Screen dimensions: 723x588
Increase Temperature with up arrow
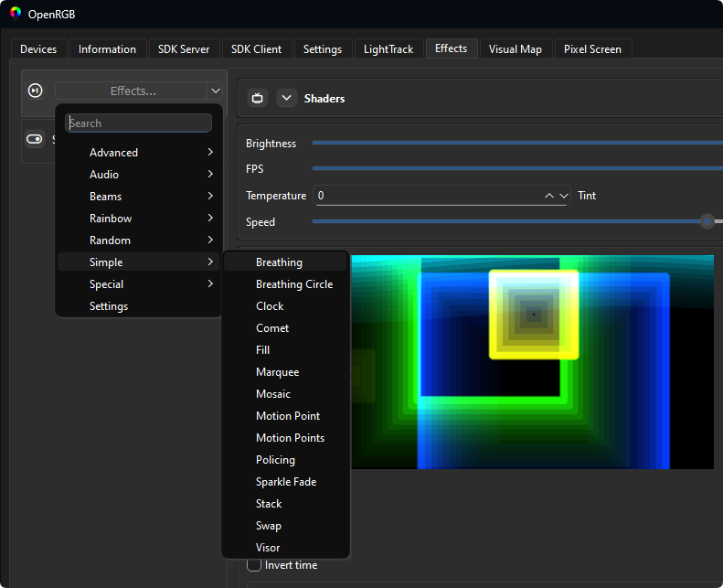pyautogui.click(x=549, y=196)
